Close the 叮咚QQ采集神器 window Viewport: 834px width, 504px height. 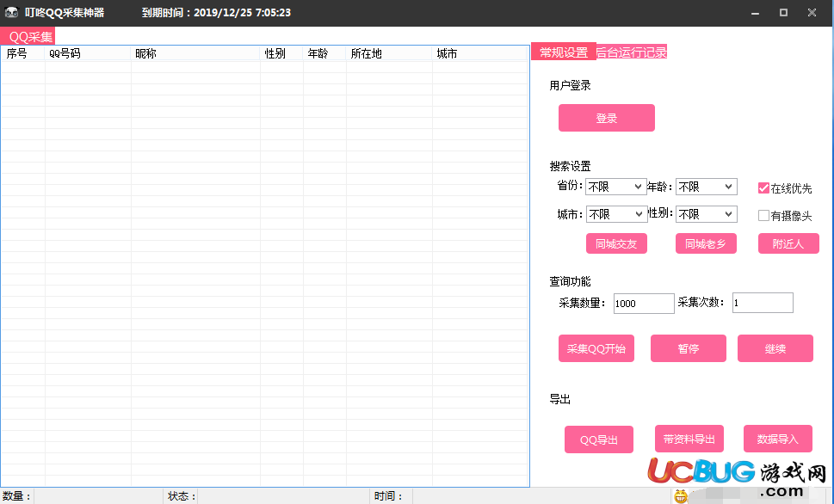click(x=812, y=12)
